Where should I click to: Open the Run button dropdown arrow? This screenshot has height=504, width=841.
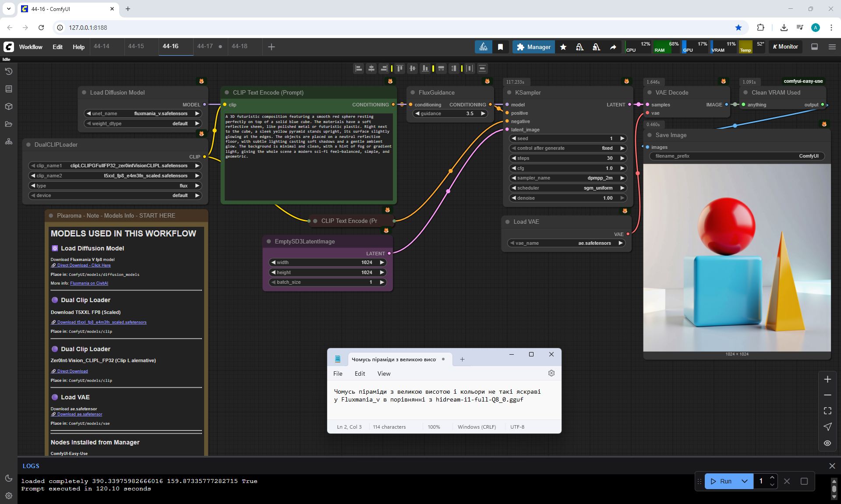[x=745, y=481]
